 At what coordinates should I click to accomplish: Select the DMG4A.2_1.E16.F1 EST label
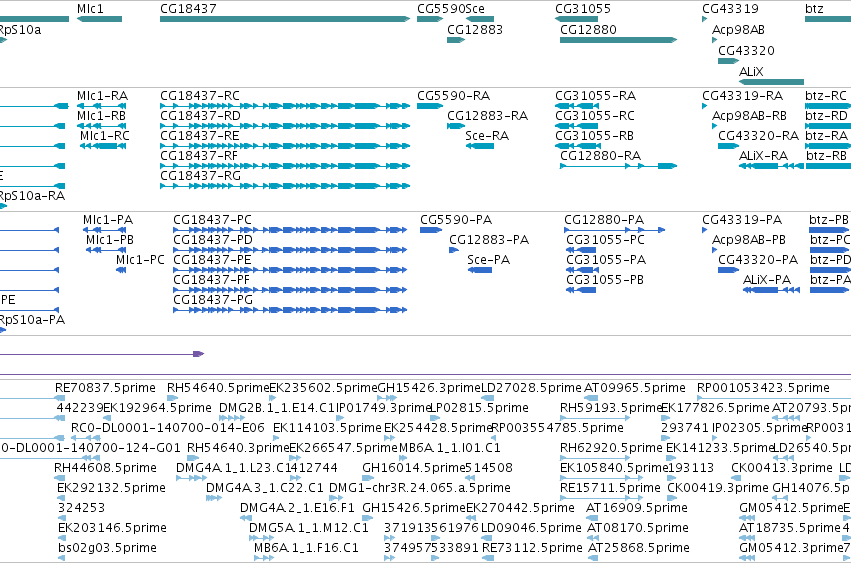[297, 508]
